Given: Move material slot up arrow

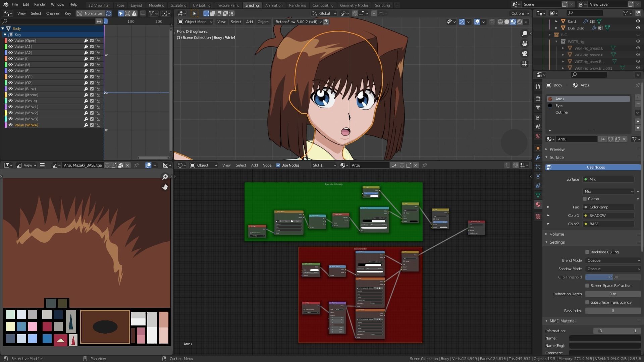Looking at the screenshot, I should [638, 121].
